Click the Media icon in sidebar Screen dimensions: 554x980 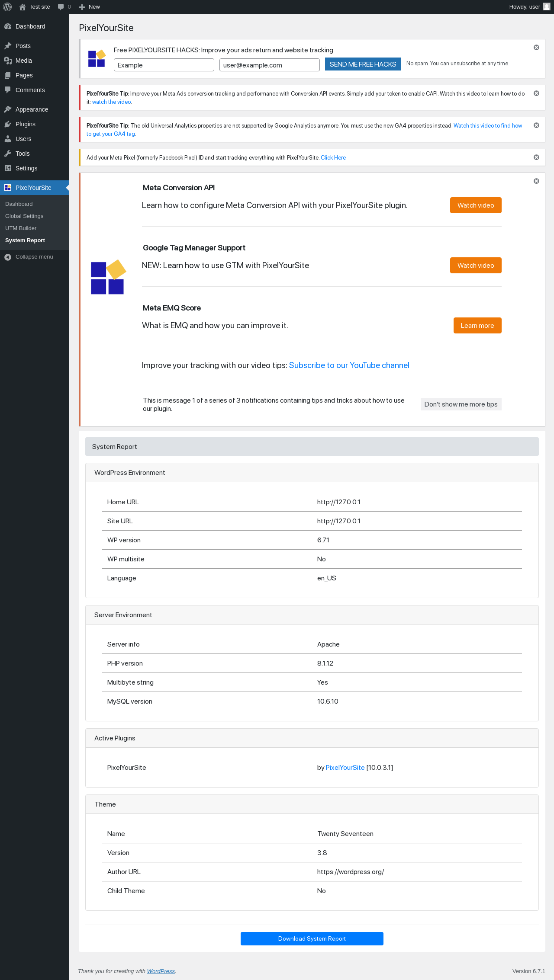8,61
